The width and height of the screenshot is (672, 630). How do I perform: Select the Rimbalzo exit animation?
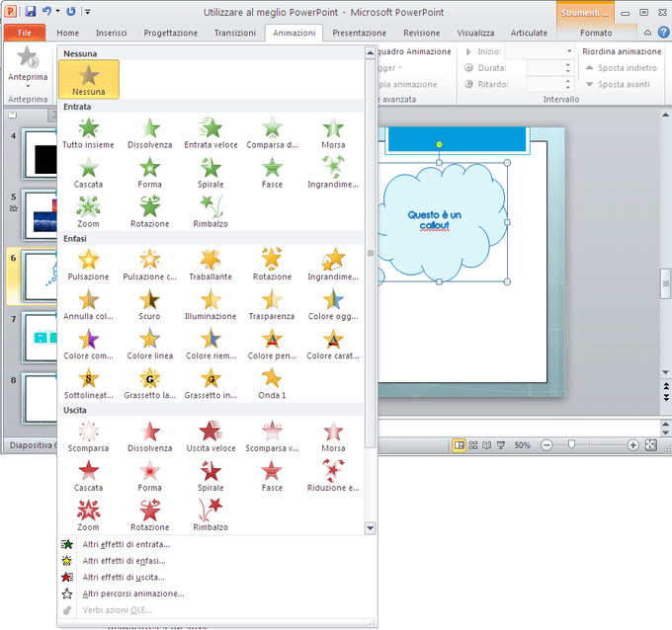click(210, 515)
